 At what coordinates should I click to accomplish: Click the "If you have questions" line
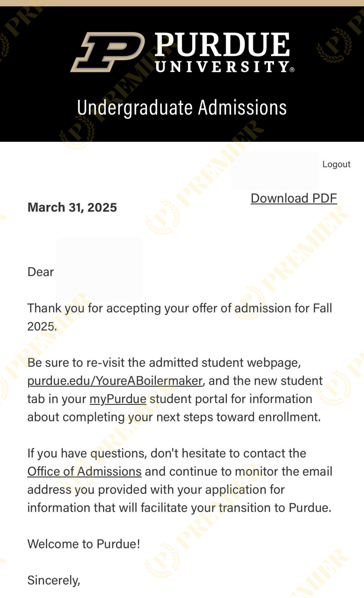point(167,453)
